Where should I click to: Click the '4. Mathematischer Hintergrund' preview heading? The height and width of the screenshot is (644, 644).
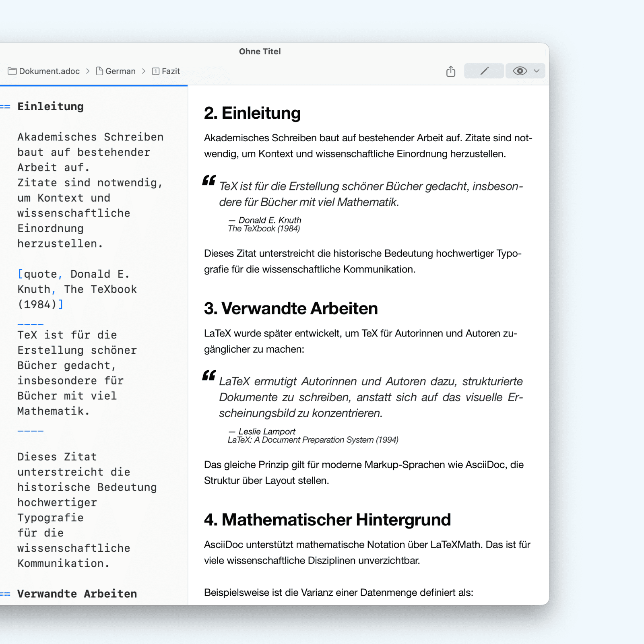click(x=327, y=520)
